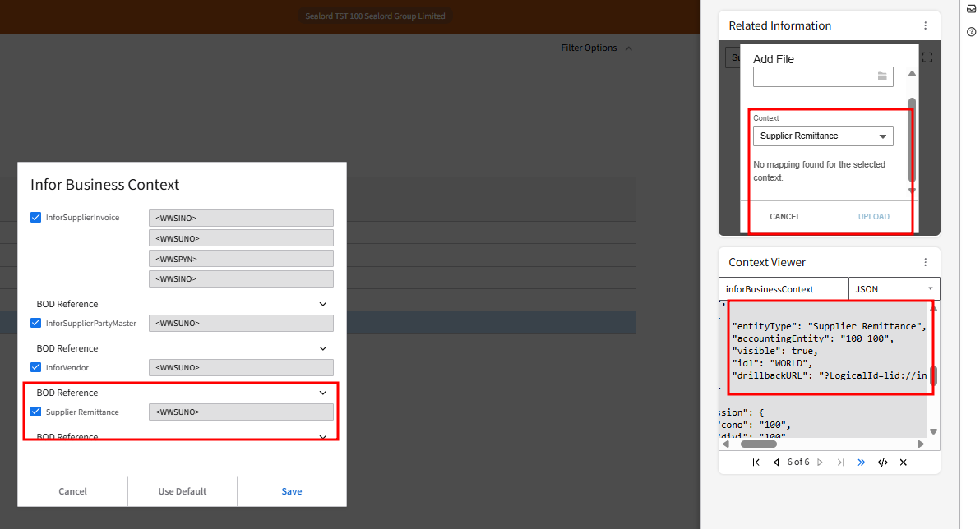This screenshot has width=980, height=529.
Task: Click Use Default button
Action: pyautogui.click(x=182, y=491)
